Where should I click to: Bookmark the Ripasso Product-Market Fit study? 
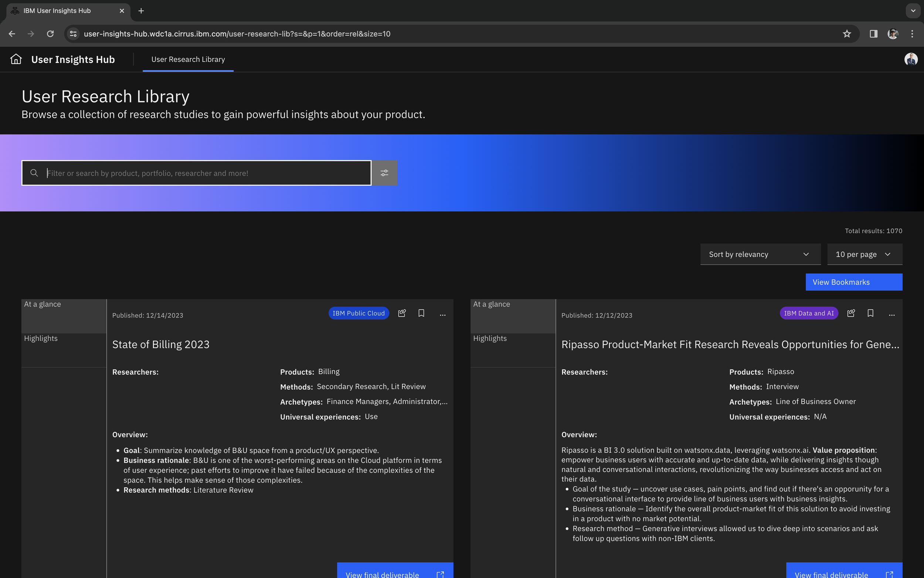(870, 314)
